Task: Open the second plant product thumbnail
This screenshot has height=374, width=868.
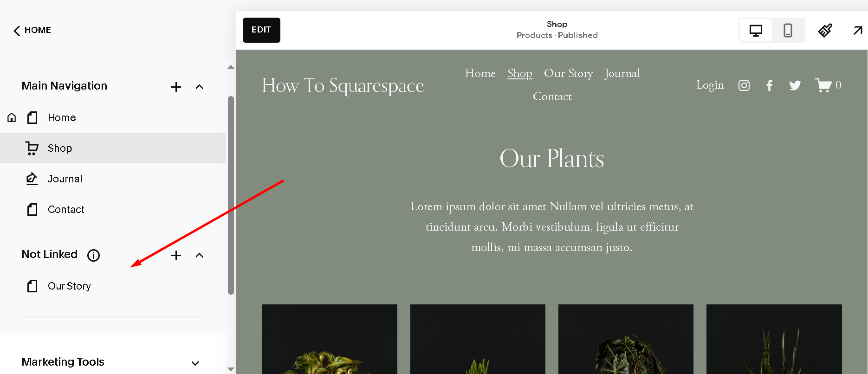Action: click(x=478, y=339)
